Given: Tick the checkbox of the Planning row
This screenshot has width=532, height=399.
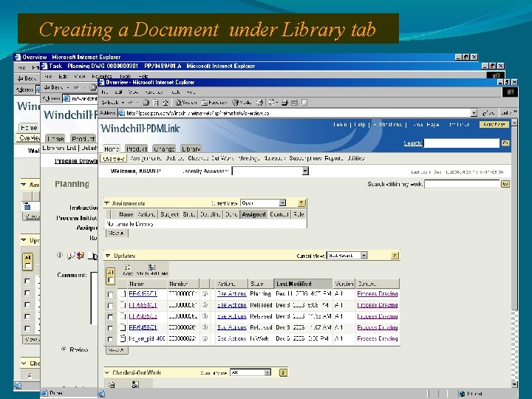Looking at the screenshot, I should tap(110, 294).
